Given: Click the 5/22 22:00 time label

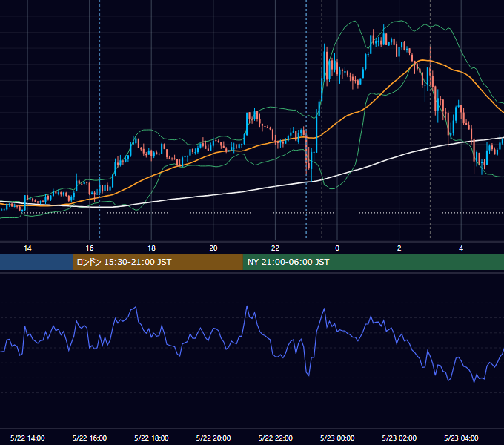Looking at the screenshot, I should [x=276, y=438].
